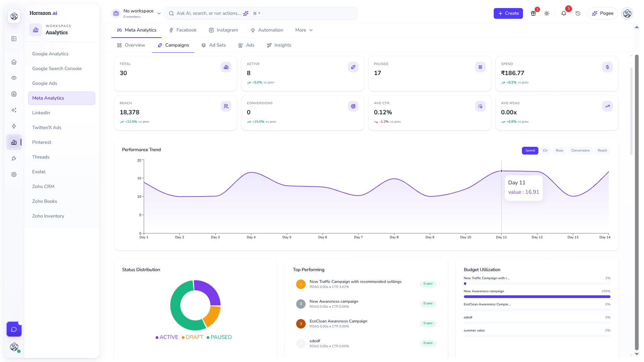This screenshot has height=362, width=644.
Task: Click the trending arrow icon on Avg ROAS card
Action: coord(607,106)
